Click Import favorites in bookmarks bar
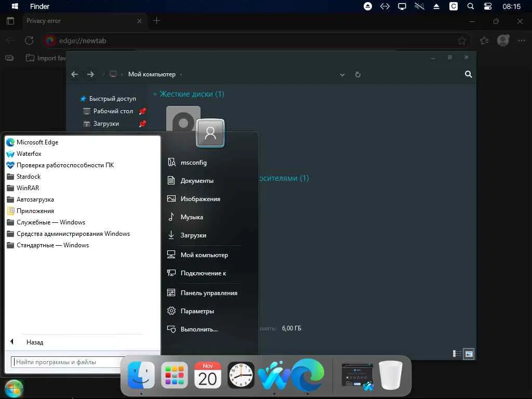532x399 pixels. coord(46,58)
